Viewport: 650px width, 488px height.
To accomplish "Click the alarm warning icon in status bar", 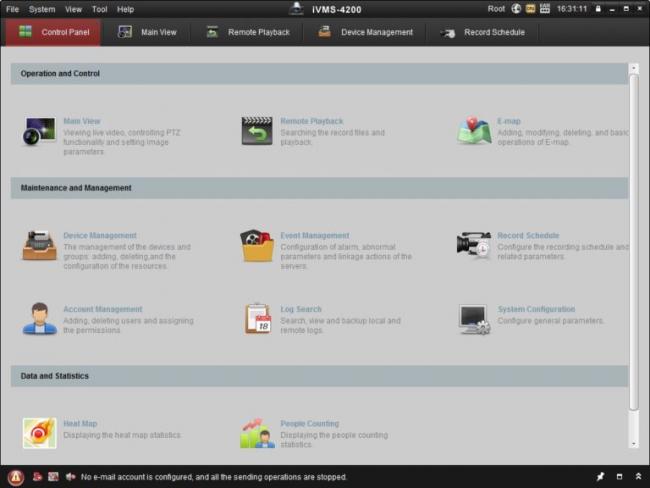I will [x=16, y=477].
